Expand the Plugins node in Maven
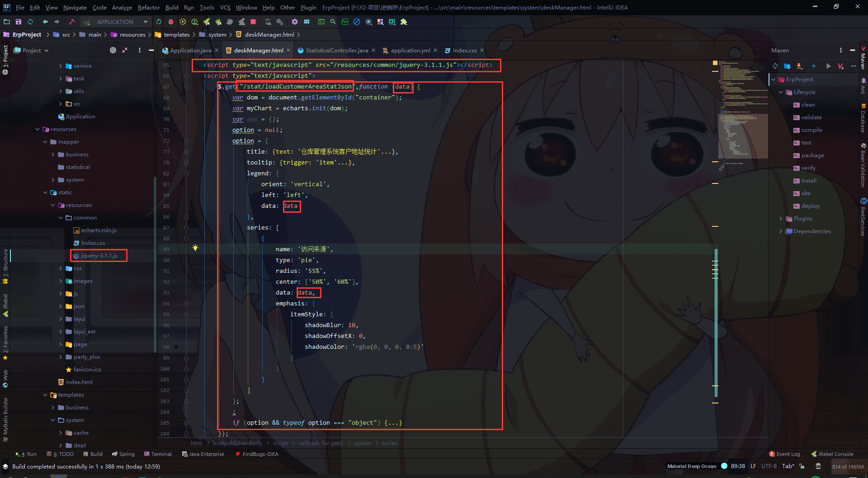The width and height of the screenshot is (868, 478). coord(781,219)
